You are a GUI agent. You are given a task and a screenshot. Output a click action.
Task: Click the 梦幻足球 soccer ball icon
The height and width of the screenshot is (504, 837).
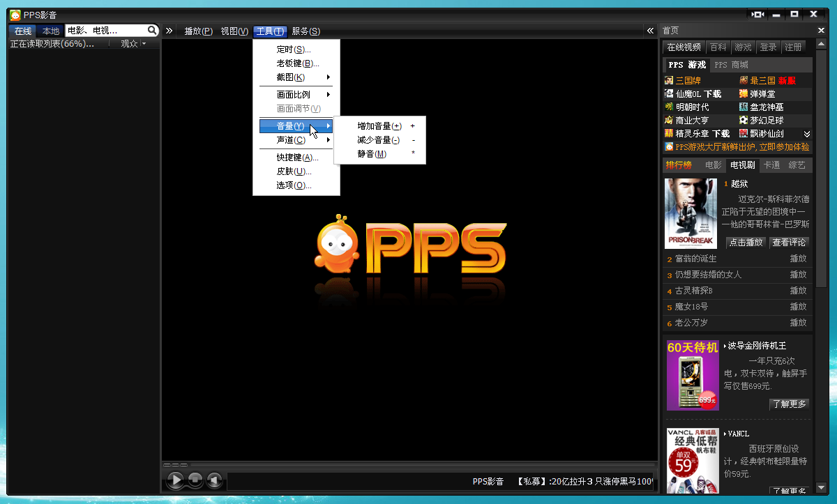(744, 120)
